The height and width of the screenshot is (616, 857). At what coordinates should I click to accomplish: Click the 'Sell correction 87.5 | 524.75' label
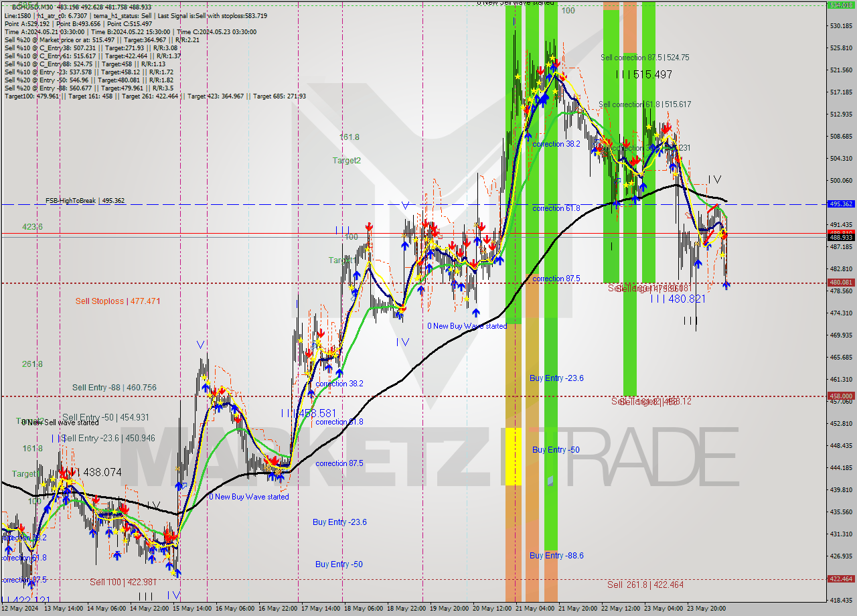pyautogui.click(x=645, y=58)
